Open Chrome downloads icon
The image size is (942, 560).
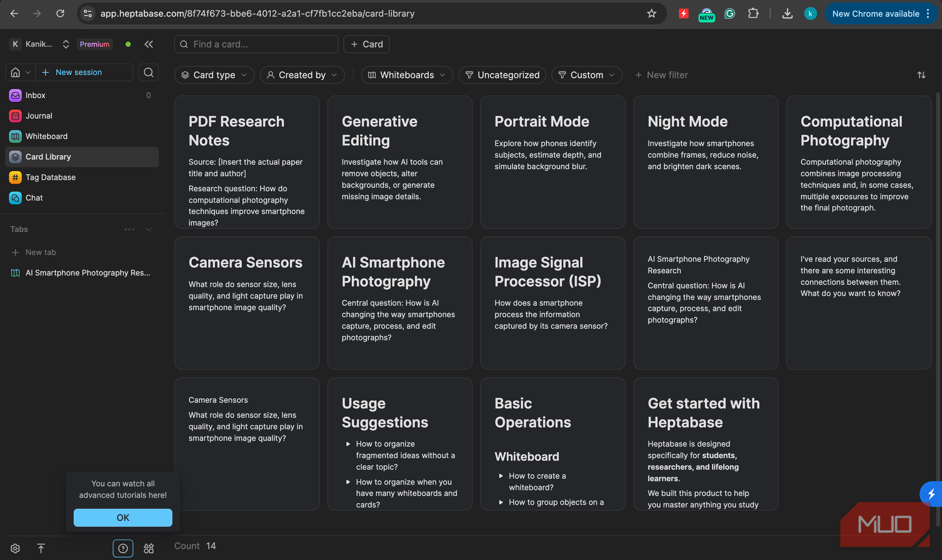coord(787,13)
